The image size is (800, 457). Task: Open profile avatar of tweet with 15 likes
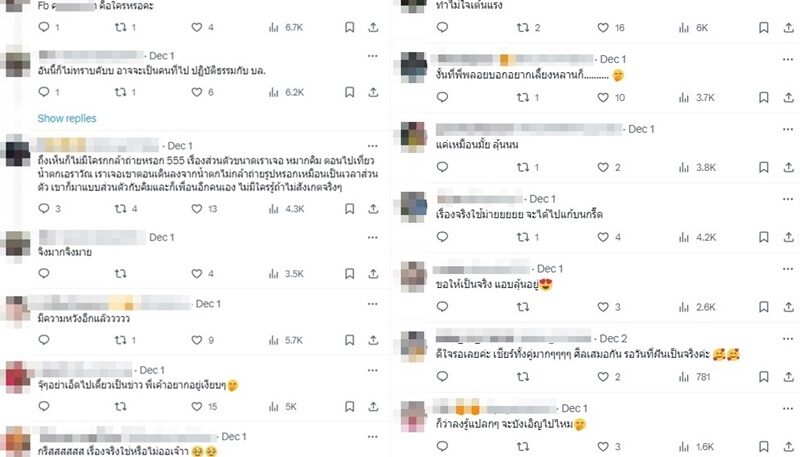click(x=17, y=377)
